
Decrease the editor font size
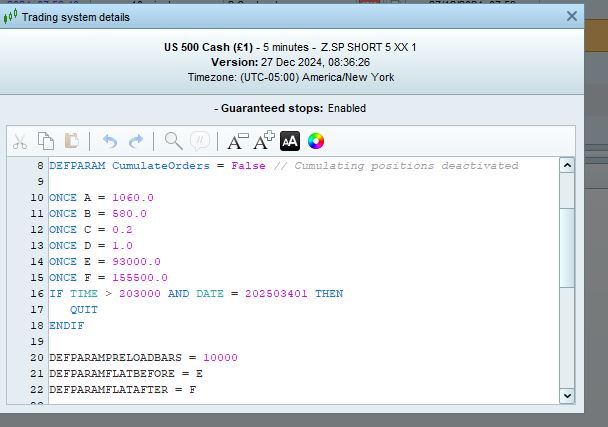tap(238, 141)
